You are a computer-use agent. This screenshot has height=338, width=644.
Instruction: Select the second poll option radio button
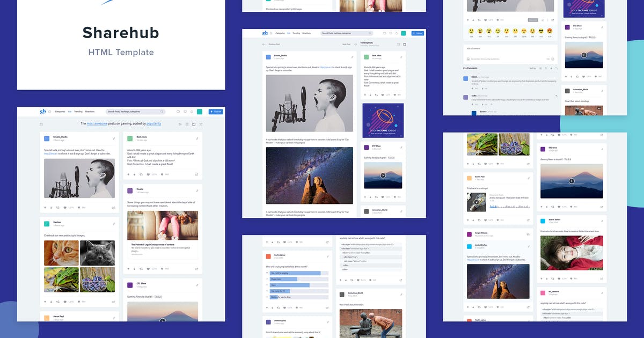pyautogui.click(x=268, y=279)
